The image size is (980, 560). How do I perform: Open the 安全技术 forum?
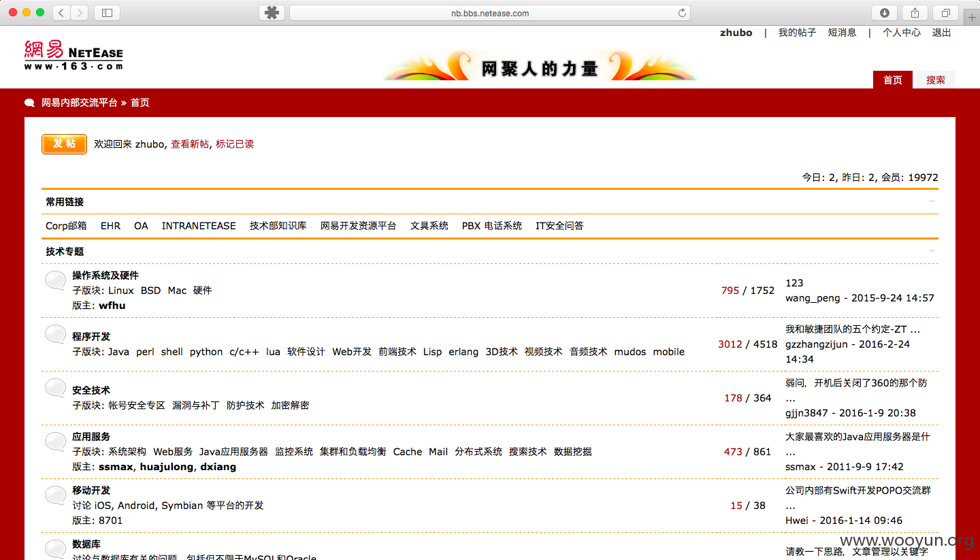(x=91, y=391)
